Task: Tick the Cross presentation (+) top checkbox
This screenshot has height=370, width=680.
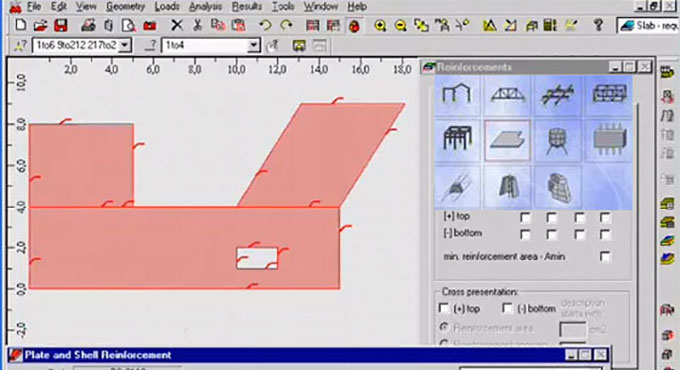Action: pyautogui.click(x=443, y=308)
